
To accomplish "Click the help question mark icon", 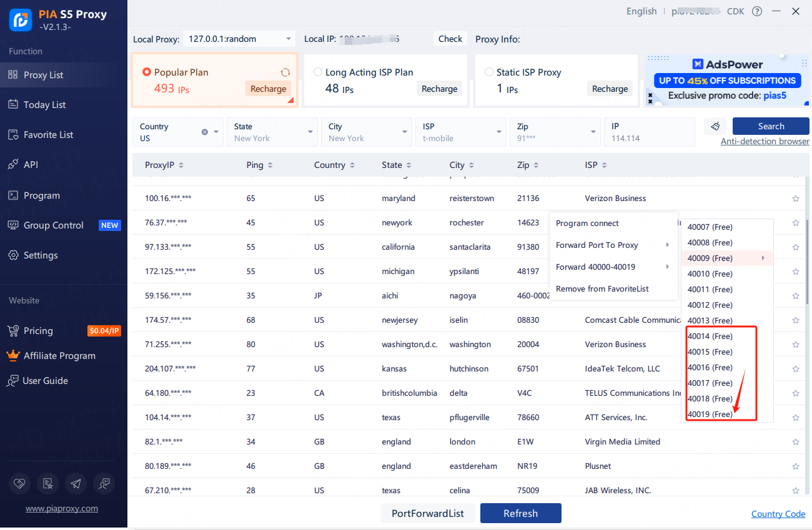I will point(757,11).
